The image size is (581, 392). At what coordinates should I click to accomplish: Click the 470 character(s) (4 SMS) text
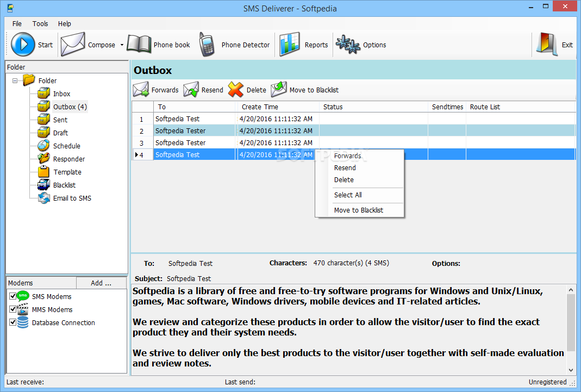[x=351, y=263]
